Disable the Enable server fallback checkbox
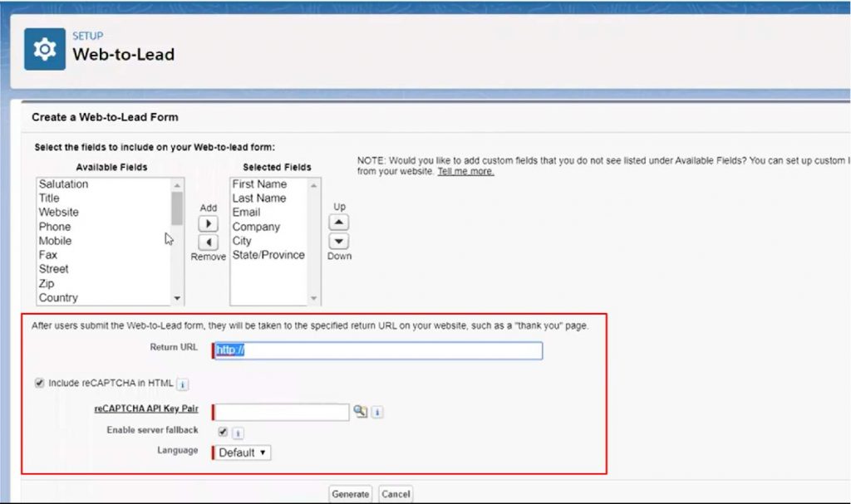Screen dimensions: 851x504 223,432
